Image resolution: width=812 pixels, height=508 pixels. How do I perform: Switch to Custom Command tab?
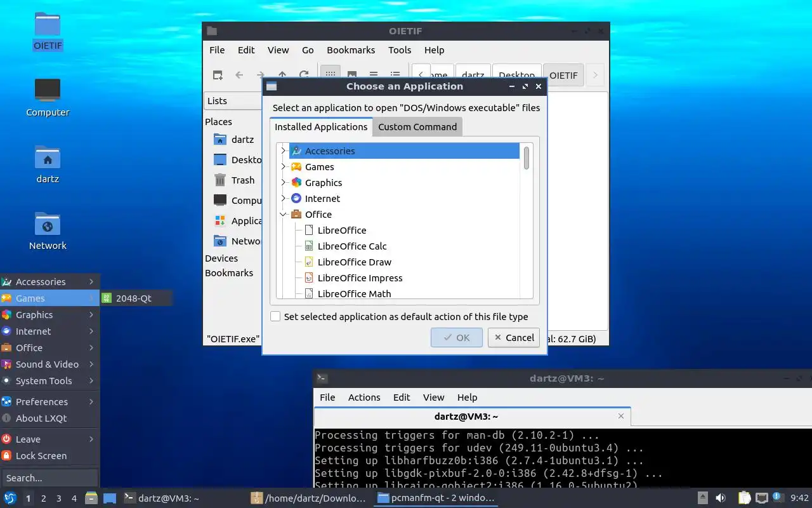pos(417,126)
